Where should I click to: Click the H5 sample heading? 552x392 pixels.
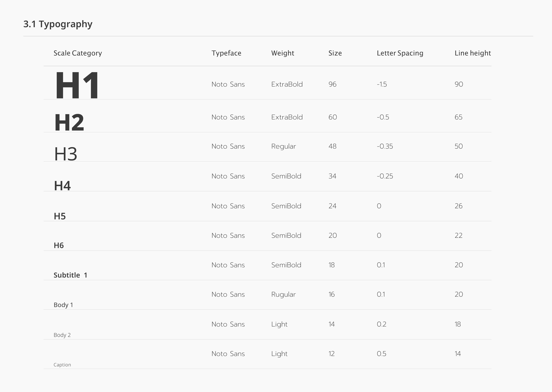(60, 216)
